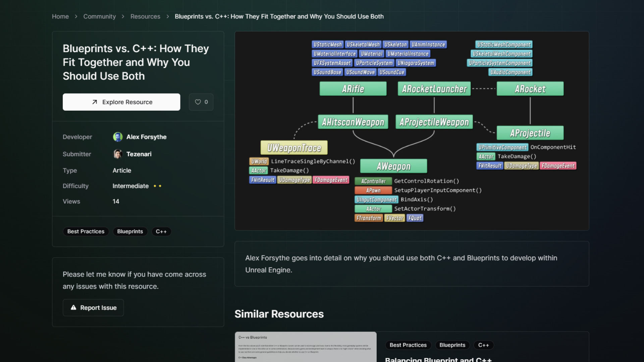Open the Best Practices filter under Similar Resources
This screenshot has height=362, width=644.
(x=408, y=345)
